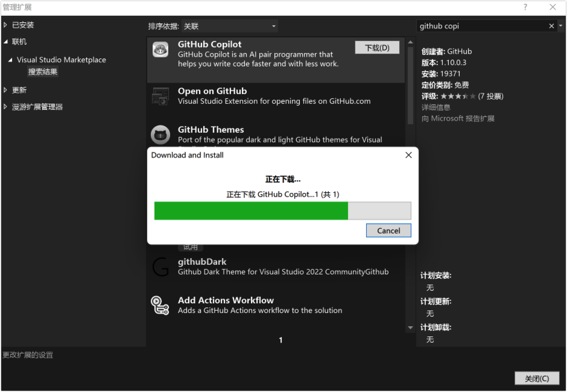Click the results list scroll-down arrow
Image resolution: width=567 pixels, height=392 pixels.
pyautogui.click(x=410, y=327)
